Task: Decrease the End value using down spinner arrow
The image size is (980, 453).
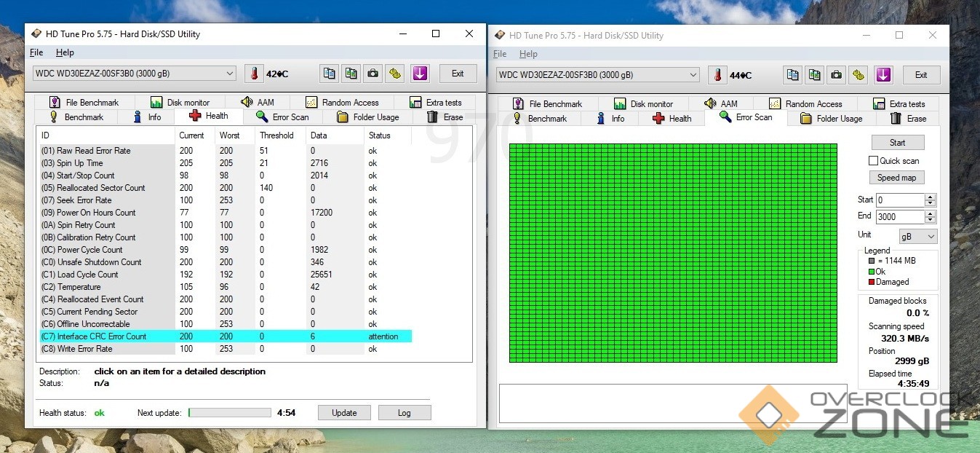Action: coord(930,220)
